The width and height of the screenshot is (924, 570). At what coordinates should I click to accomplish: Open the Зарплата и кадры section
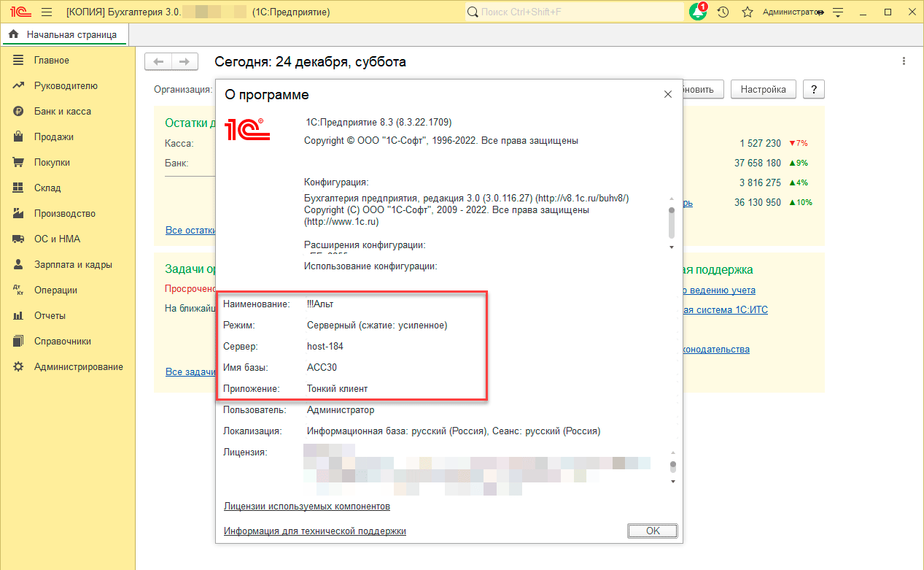coord(73,265)
